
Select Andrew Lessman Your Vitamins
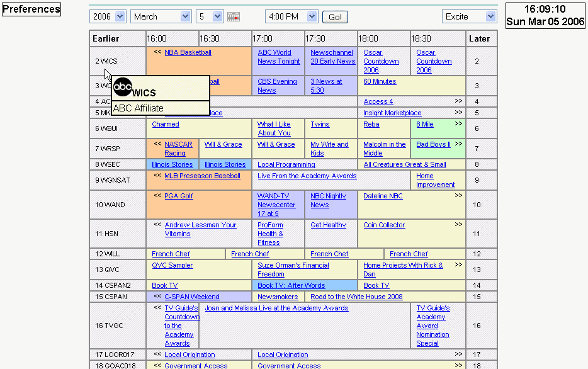click(x=200, y=229)
